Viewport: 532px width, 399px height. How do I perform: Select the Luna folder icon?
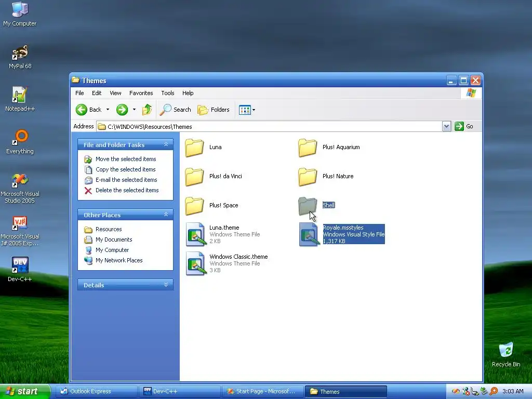point(194,148)
